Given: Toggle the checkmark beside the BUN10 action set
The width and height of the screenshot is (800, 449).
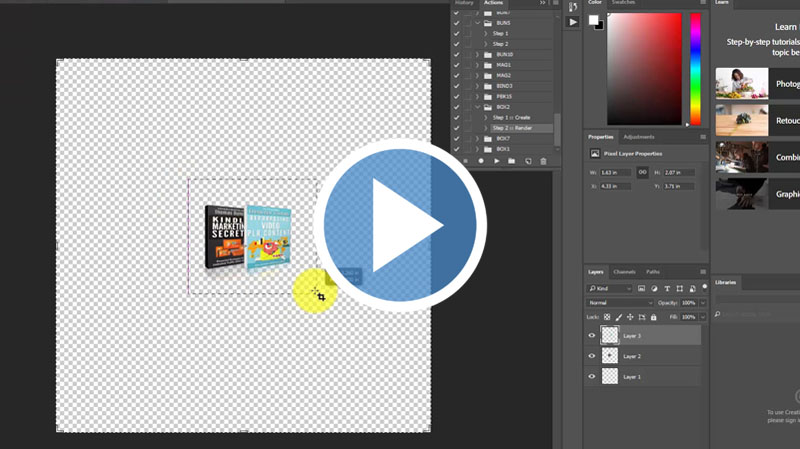Looking at the screenshot, I should (x=457, y=54).
